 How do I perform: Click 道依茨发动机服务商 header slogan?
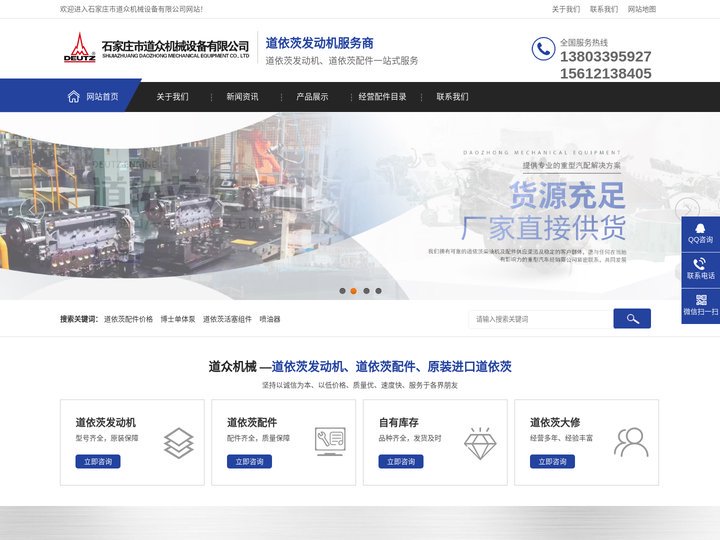tap(320, 43)
